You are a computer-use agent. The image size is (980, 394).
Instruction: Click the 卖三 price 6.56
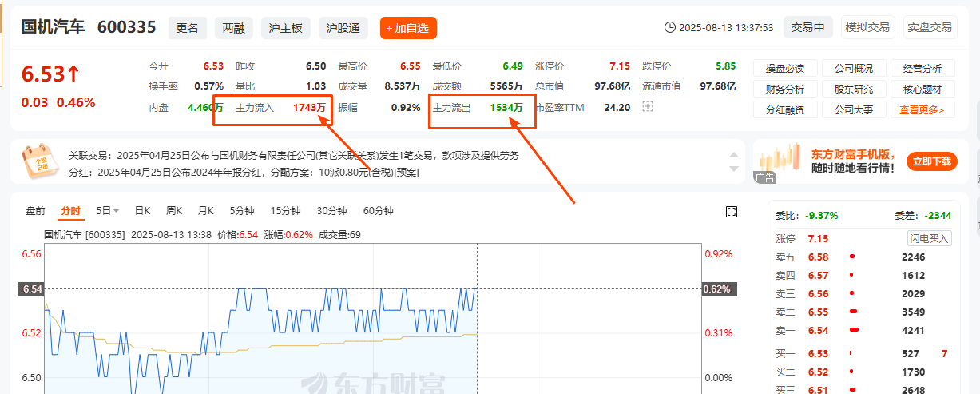pos(818,294)
